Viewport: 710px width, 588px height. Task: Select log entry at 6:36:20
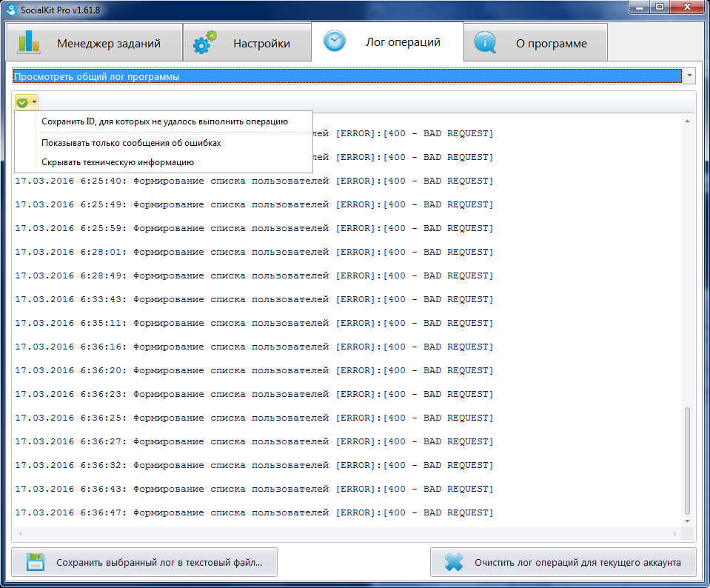(254, 370)
